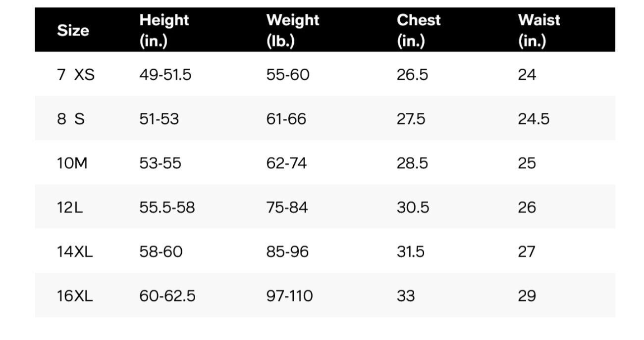This screenshot has height=340, width=644.
Task: Select the 8 S size cell
Action: point(71,119)
